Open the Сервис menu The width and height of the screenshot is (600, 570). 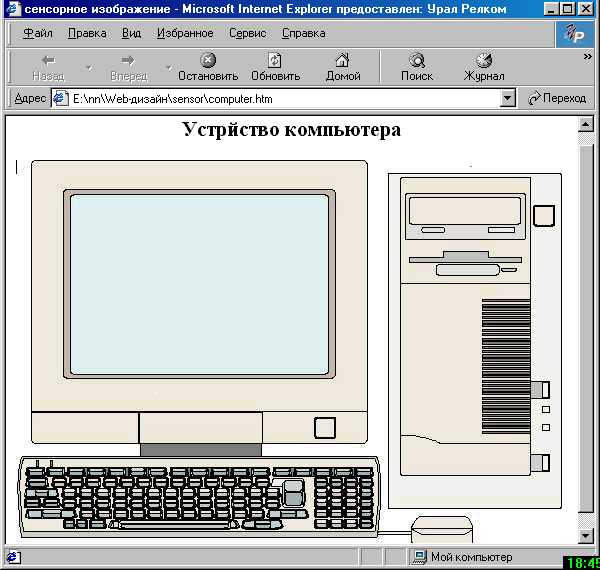248,33
